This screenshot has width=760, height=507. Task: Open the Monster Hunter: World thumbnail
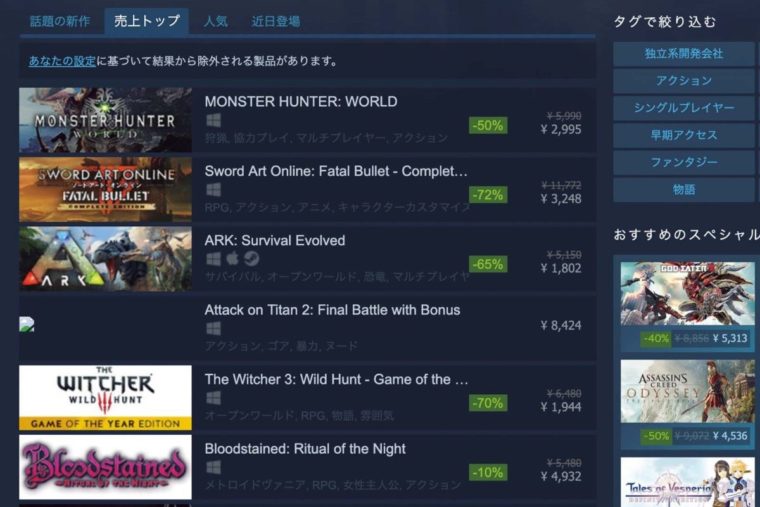(105, 120)
